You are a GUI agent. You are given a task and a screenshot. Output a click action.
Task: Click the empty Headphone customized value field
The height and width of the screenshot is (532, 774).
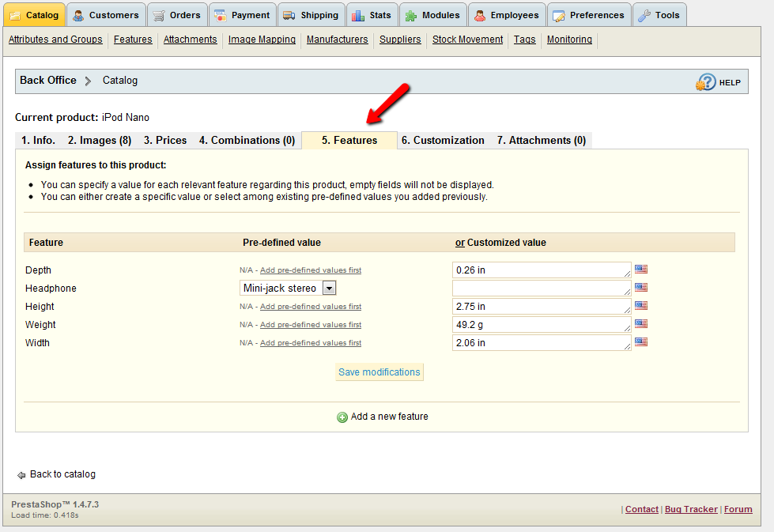coord(542,289)
